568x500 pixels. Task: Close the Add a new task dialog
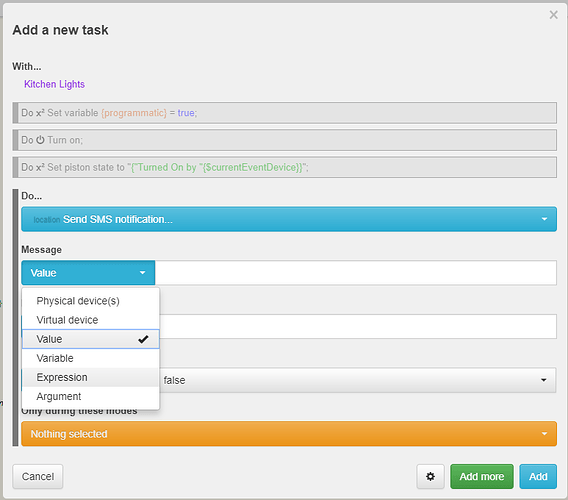pyautogui.click(x=554, y=15)
